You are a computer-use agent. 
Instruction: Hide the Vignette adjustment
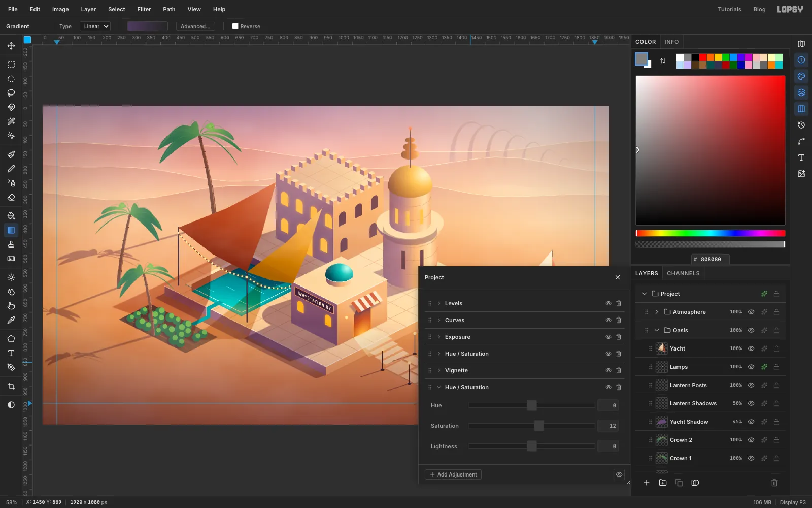pos(608,370)
